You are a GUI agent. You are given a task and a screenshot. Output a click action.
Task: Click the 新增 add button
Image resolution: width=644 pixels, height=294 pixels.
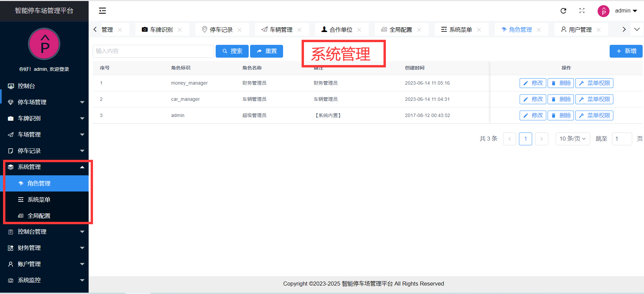(x=626, y=51)
